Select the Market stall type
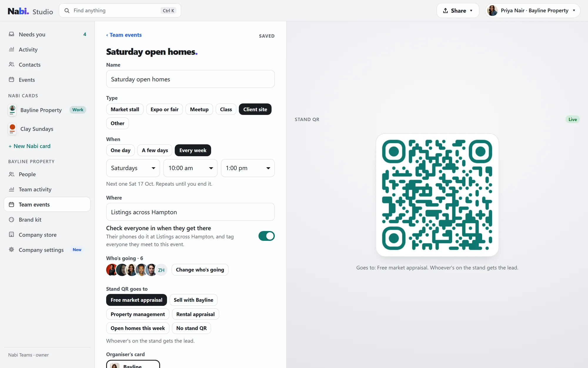This screenshot has height=368, width=588. click(125, 109)
